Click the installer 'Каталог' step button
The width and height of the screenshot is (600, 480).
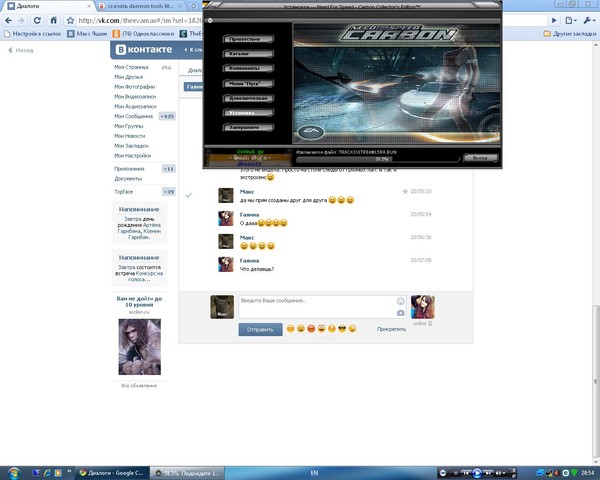[x=248, y=54]
